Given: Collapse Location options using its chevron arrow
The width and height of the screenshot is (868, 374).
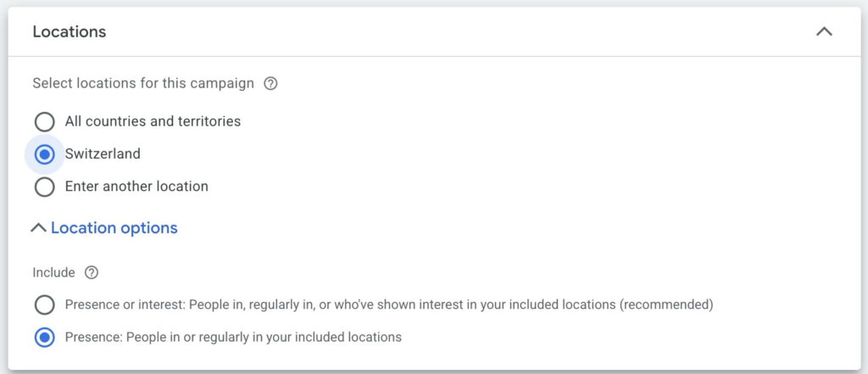Looking at the screenshot, I should click(x=38, y=228).
